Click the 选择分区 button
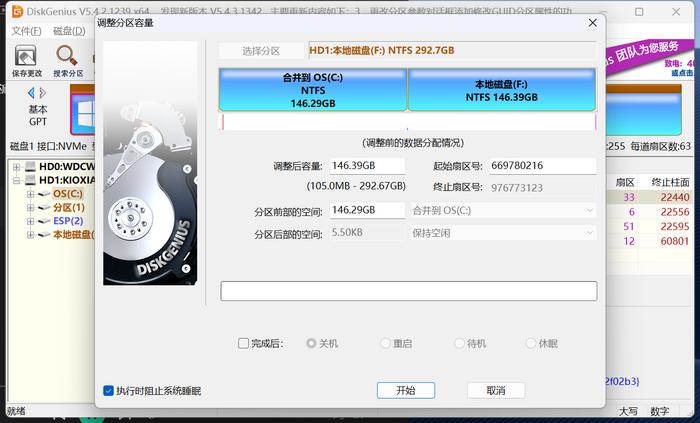 coord(261,51)
